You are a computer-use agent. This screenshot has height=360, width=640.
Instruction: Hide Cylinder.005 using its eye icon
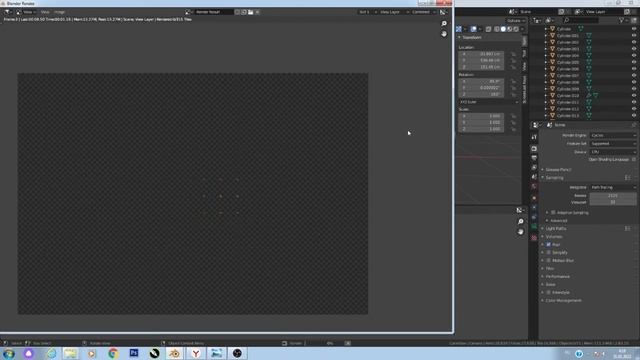(634, 62)
